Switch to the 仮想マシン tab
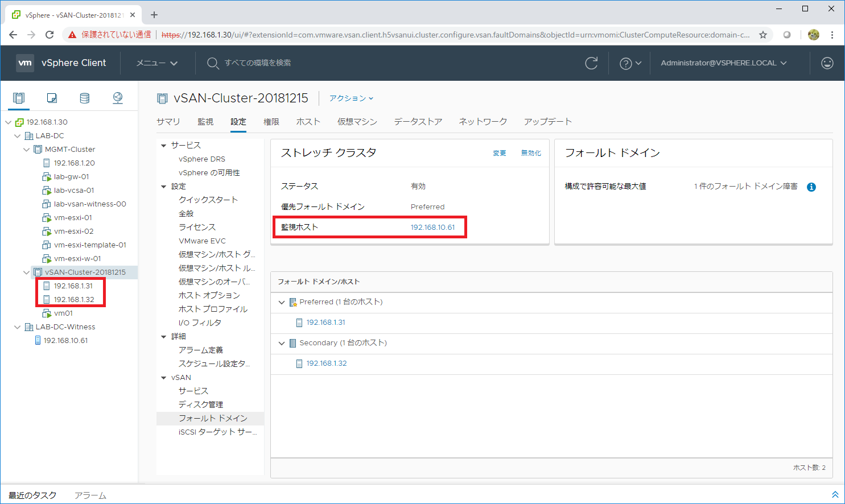Screen dimensions: 845x504 pyautogui.click(x=357, y=122)
